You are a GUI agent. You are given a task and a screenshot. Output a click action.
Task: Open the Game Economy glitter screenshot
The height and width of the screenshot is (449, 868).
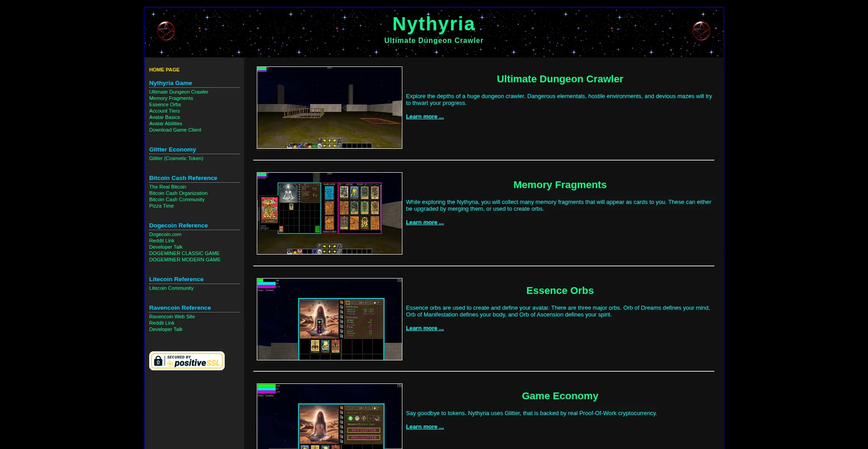coord(329,416)
